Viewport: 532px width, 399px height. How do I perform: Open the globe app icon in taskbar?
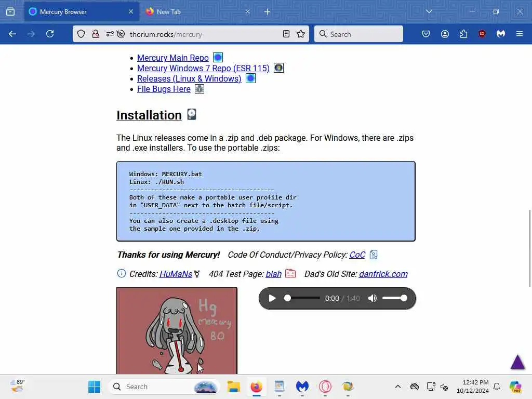click(348, 387)
